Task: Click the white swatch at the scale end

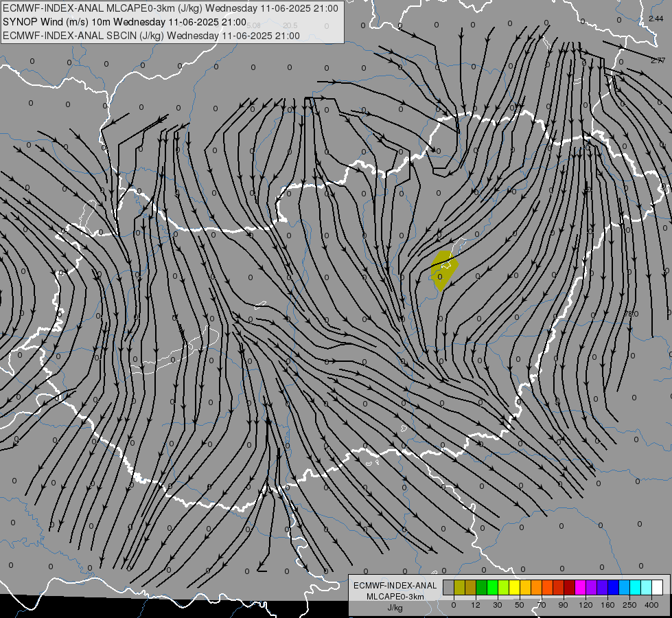Action: [657, 587]
